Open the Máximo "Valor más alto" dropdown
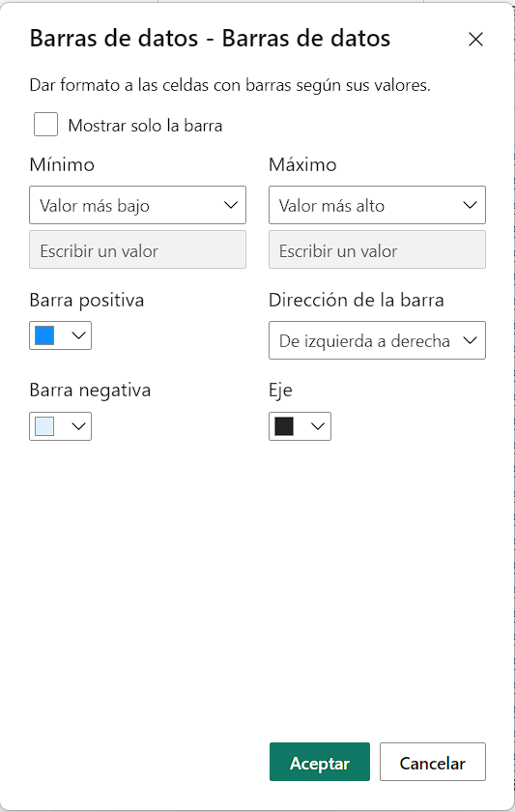Screen dimensions: 515x812 [x=378, y=205]
